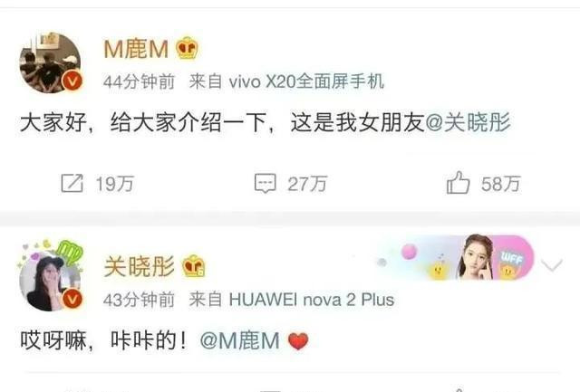This screenshot has height=392, width=580.
Task: Expand the chevron menu on 关晓彤's post
Action: (x=552, y=264)
